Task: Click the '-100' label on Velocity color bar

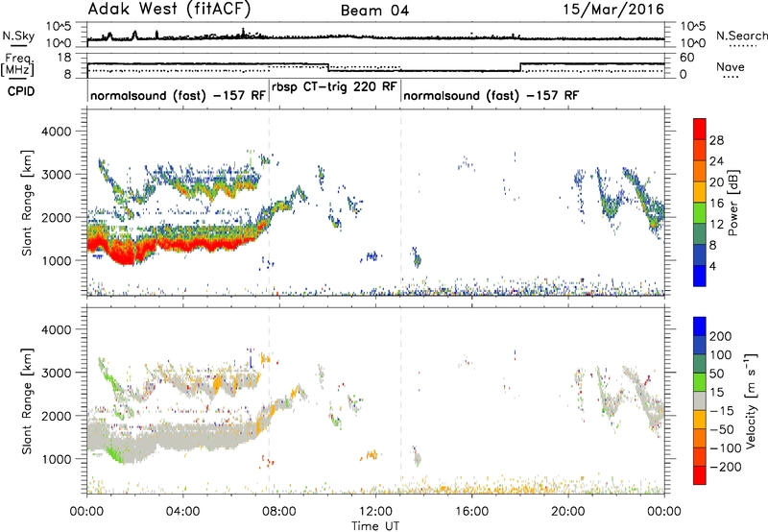Action: [726, 448]
